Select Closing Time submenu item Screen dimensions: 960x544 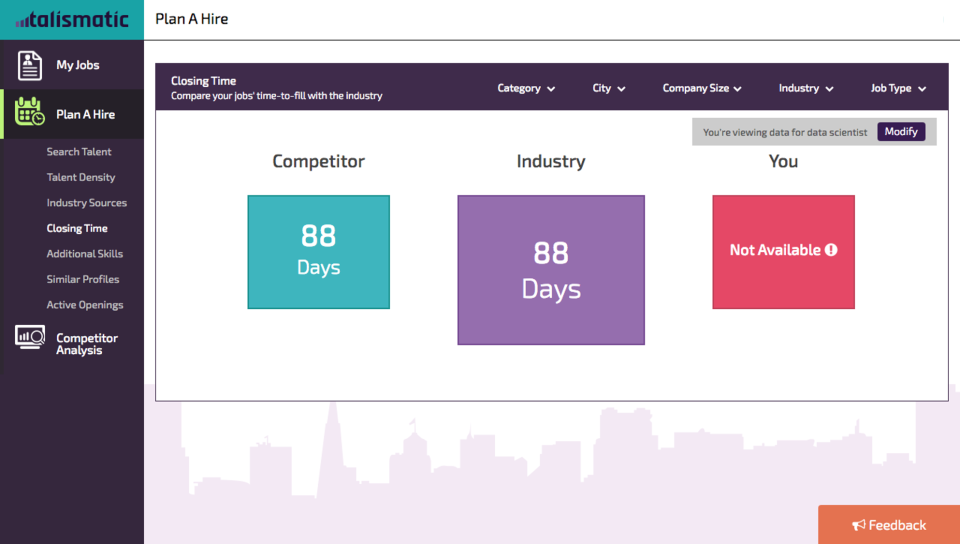point(77,228)
